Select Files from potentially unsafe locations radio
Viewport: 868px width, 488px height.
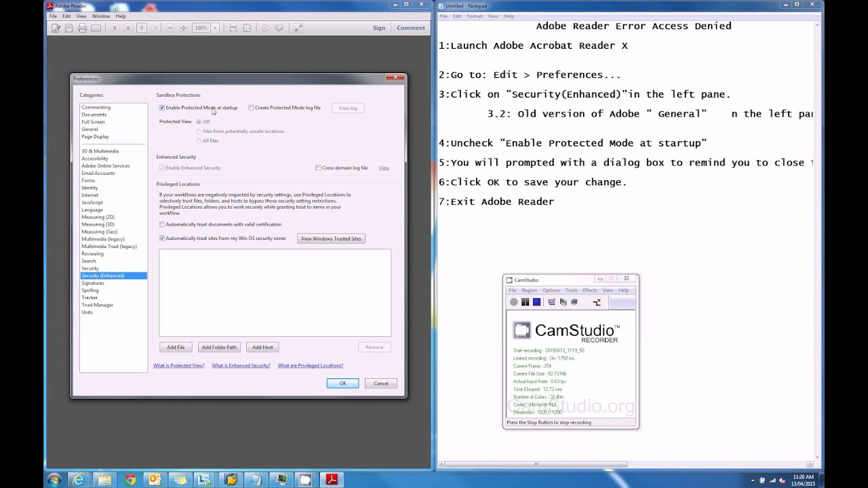pyautogui.click(x=199, y=131)
